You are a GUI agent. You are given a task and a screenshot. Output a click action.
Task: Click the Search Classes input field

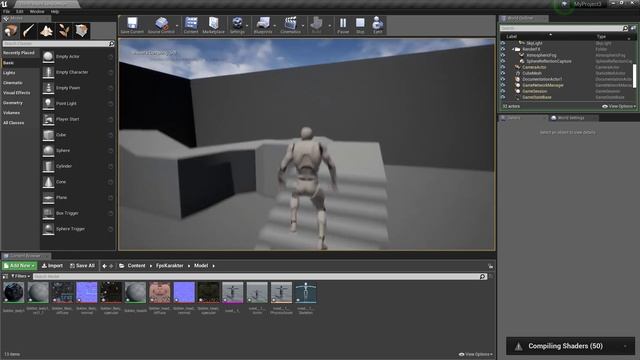pyautogui.click(x=58, y=44)
